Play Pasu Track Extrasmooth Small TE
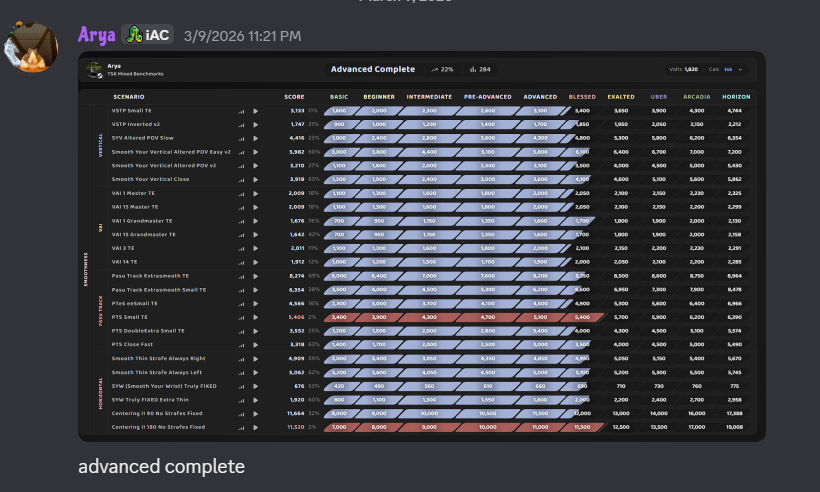This screenshot has width=820, height=492. pos(256,290)
